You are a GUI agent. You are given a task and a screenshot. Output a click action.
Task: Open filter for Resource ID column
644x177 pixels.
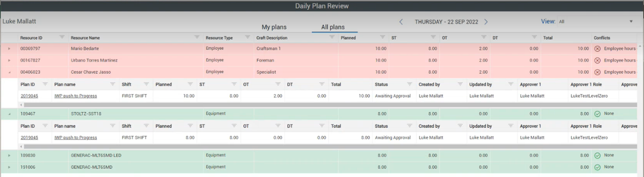pos(62,37)
